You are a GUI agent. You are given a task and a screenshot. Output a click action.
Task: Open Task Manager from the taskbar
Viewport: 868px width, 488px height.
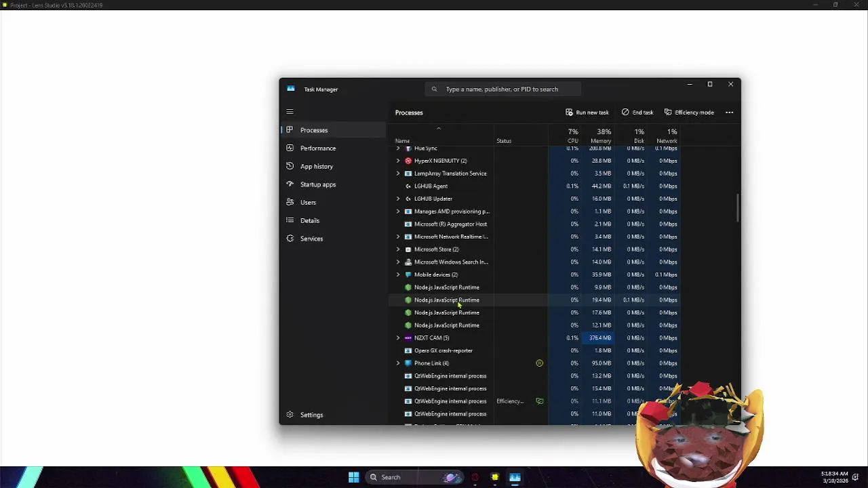tap(515, 477)
